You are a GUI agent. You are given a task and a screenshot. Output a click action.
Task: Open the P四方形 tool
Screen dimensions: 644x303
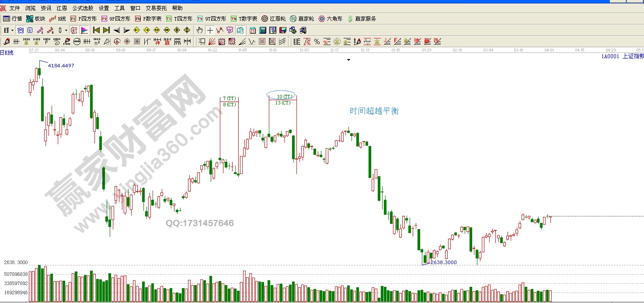(84, 19)
